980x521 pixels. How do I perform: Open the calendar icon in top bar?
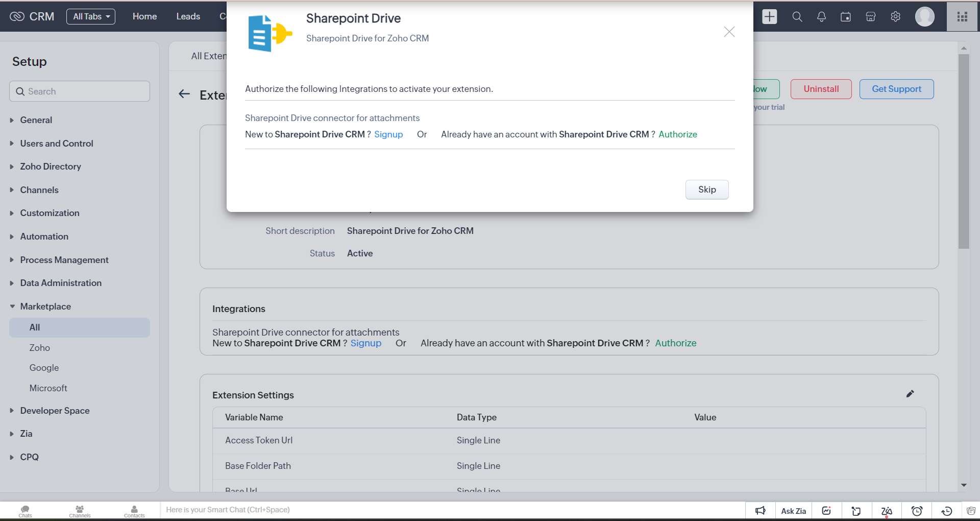pyautogui.click(x=846, y=17)
